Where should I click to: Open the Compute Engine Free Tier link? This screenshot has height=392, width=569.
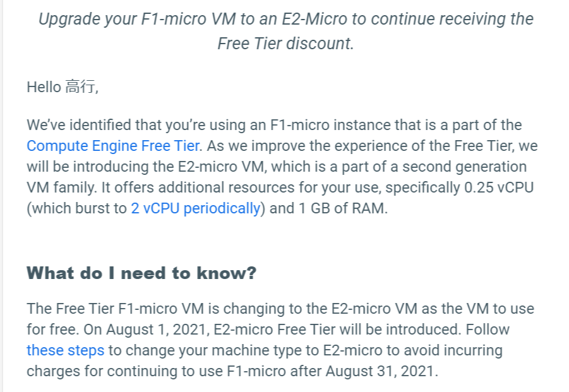coord(114,146)
